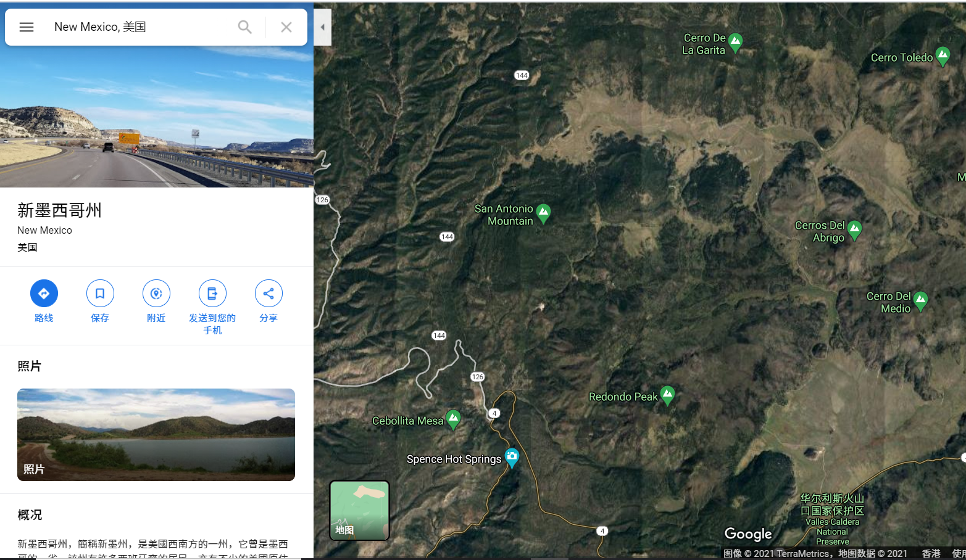
Task: Open the hamburger main menu
Action: tap(27, 27)
